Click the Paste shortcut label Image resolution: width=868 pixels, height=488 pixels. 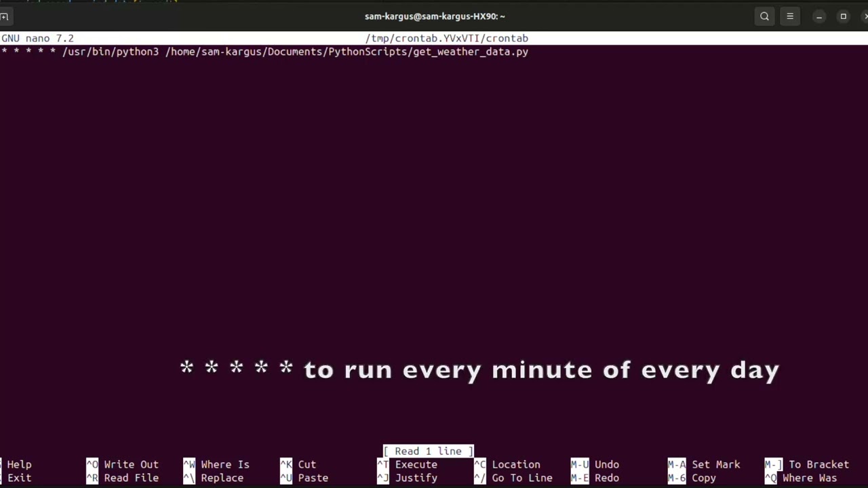coord(313,478)
